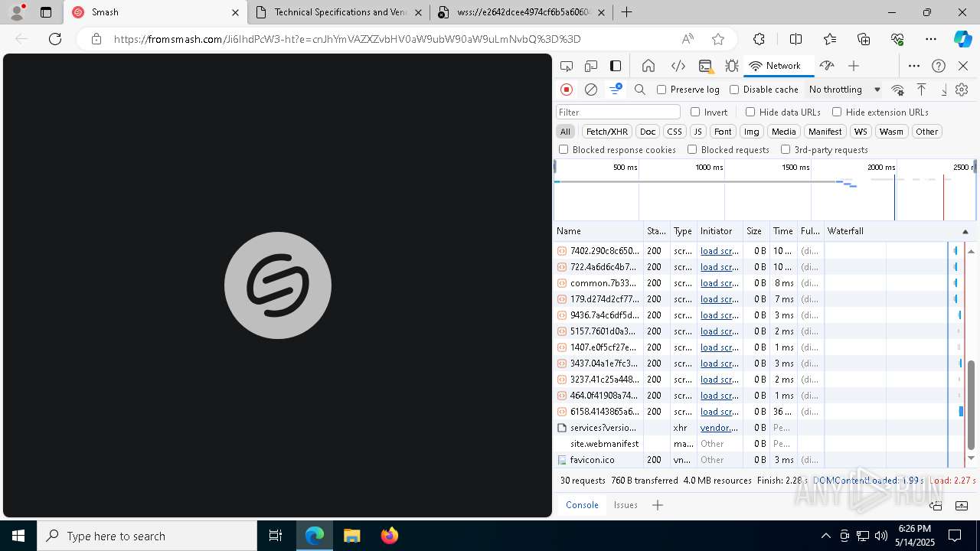
Task: Enable Preserve log checkbox
Action: 661,90
